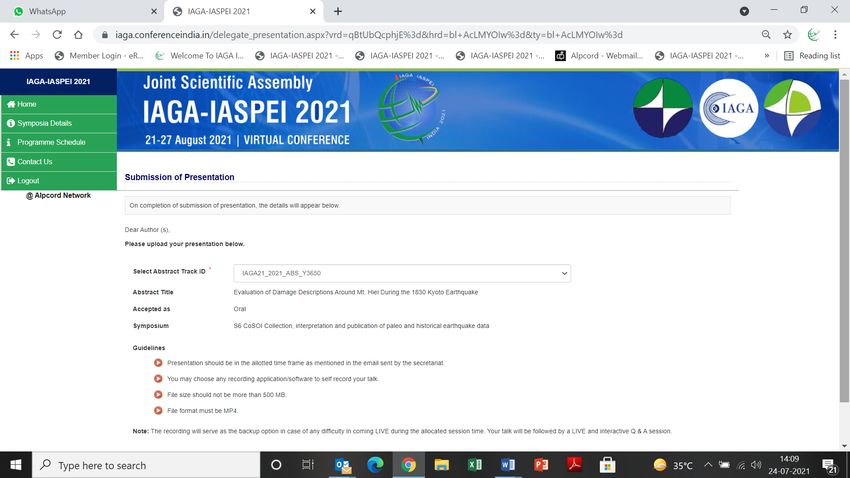Open Word from the taskbar
The height and width of the screenshot is (478, 850).
click(508, 465)
